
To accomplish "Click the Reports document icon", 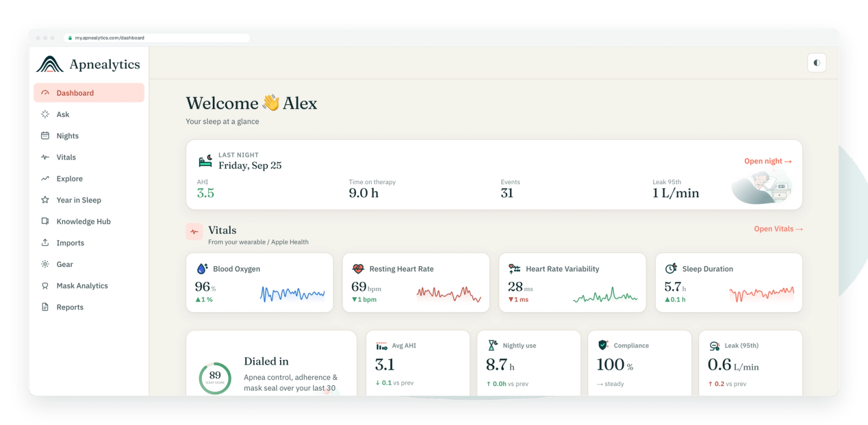I will (x=45, y=307).
